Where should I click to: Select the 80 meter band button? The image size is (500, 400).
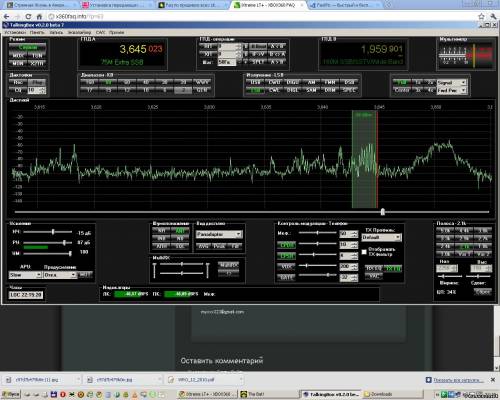108,82
